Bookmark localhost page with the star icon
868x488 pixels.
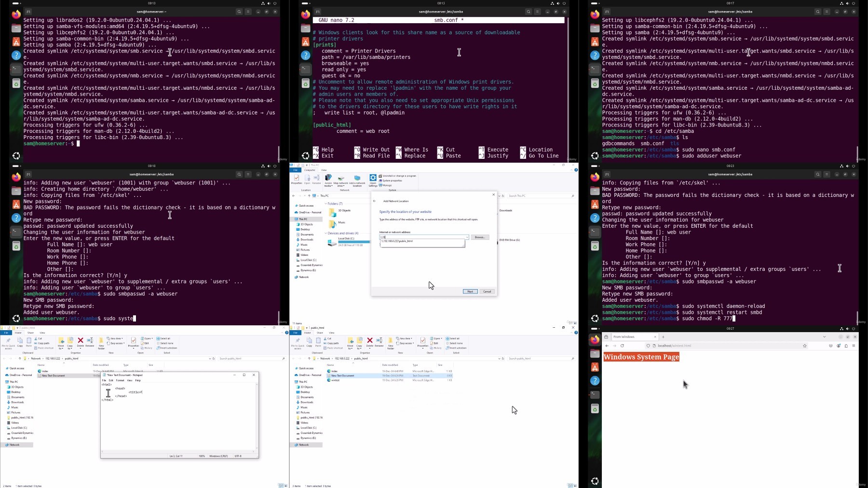click(804, 346)
